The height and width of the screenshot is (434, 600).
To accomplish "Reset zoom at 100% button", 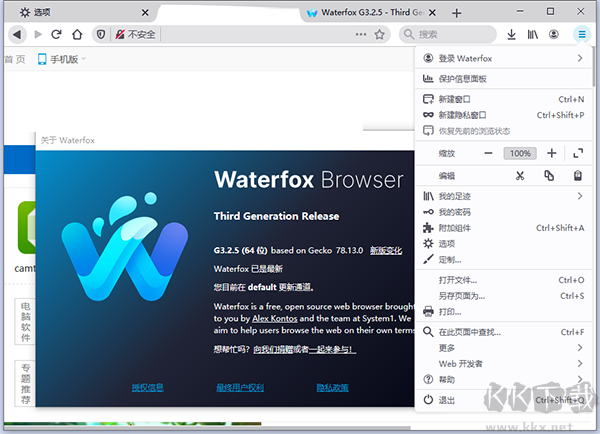I will tap(520, 153).
